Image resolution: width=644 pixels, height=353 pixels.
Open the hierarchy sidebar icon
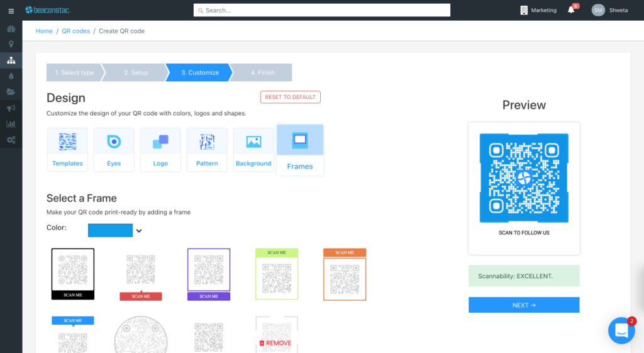[11, 60]
